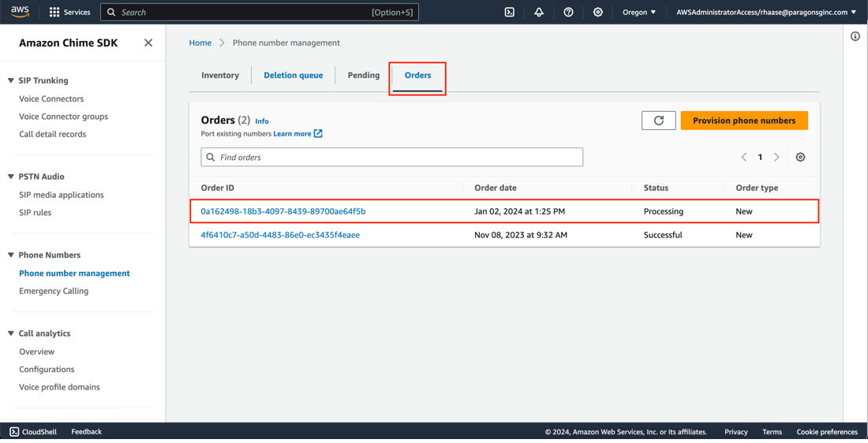Open Cookie preferences in footer
This screenshot has height=443, width=868.
[x=827, y=432]
